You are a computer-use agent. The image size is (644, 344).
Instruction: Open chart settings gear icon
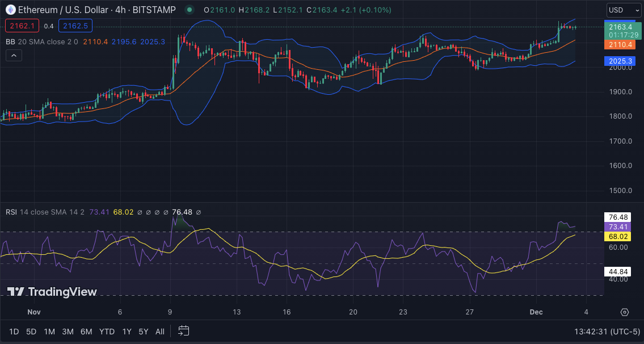coord(624,312)
